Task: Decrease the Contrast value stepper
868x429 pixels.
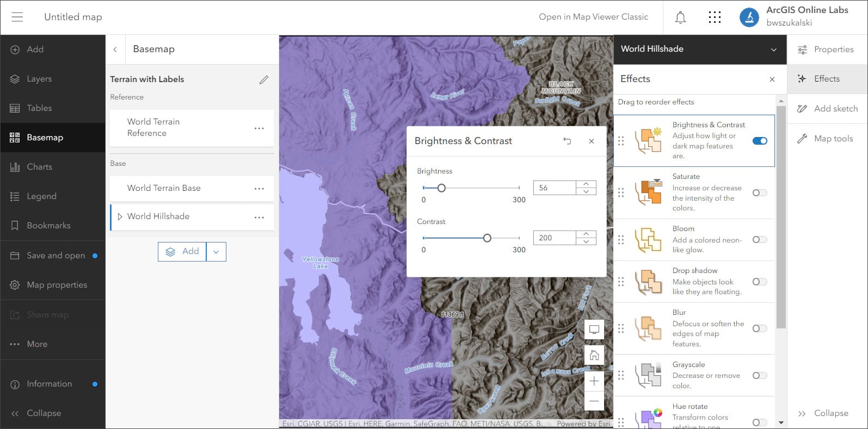Action: click(586, 241)
